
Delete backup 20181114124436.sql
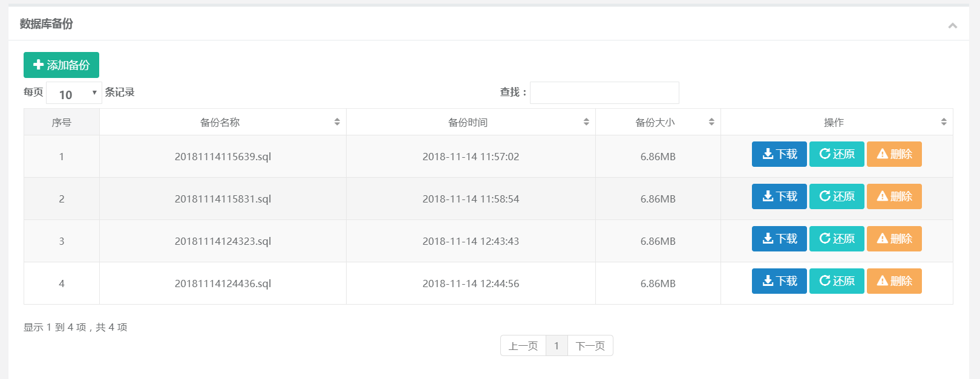(894, 281)
